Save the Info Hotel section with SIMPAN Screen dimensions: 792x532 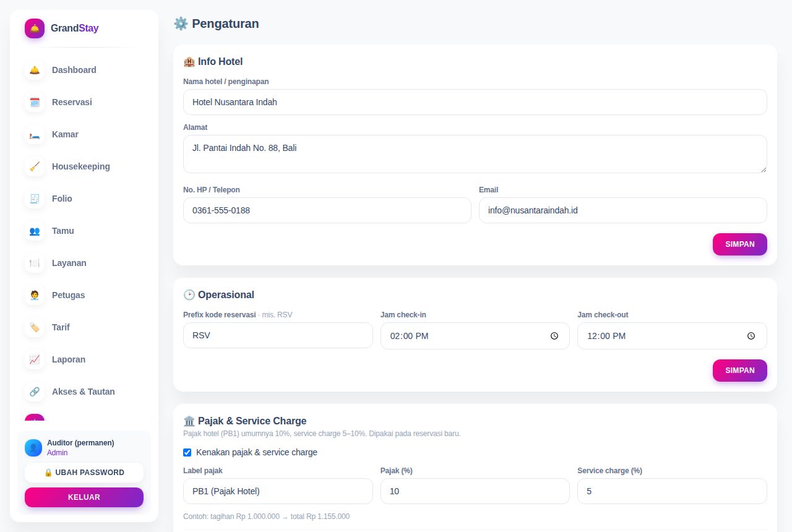740,244
